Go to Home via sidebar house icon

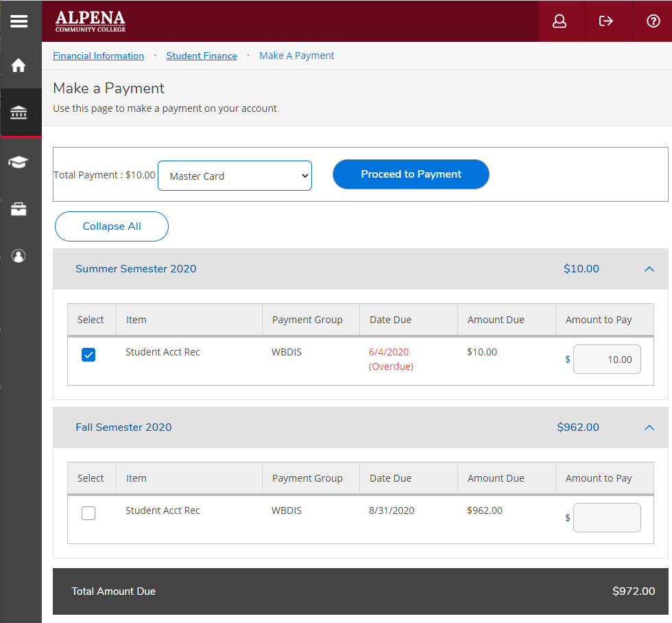(19, 65)
